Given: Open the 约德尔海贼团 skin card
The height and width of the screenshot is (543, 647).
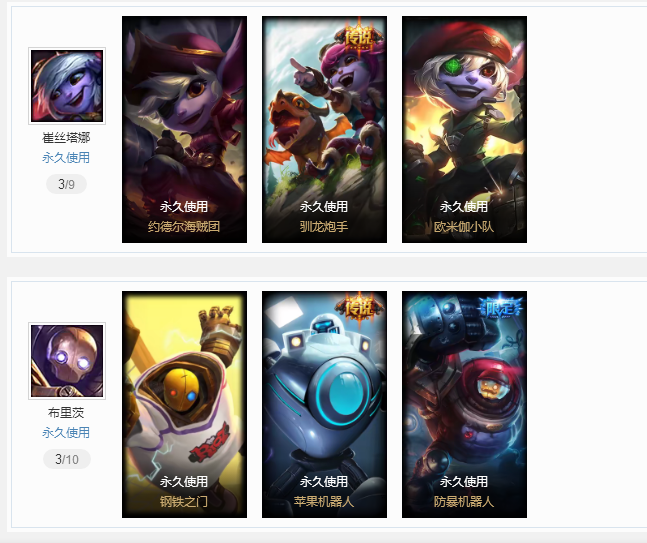Looking at the screenshot, I should coord(184,130).
